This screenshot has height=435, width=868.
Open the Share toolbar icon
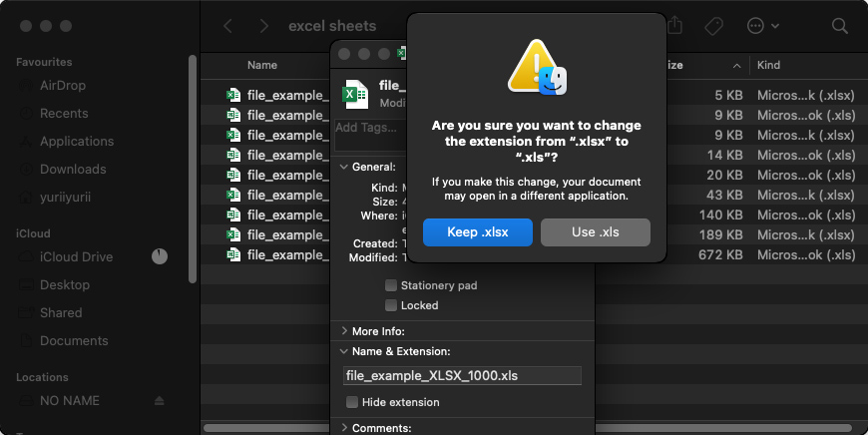point(674,26)
